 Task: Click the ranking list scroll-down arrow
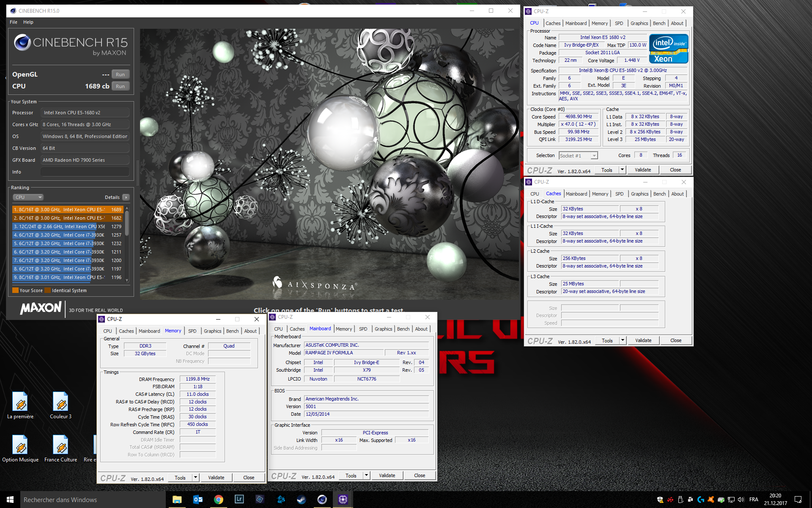[x=127, y=280]
